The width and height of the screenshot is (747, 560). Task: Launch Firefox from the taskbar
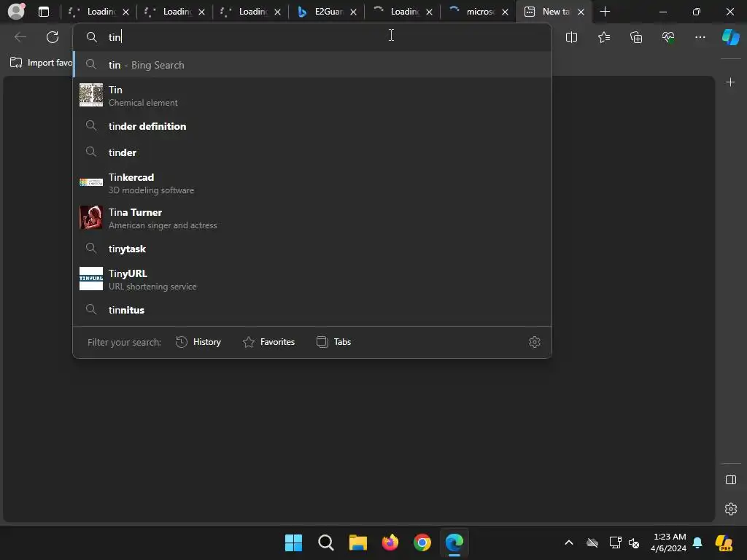click(390, 542)
